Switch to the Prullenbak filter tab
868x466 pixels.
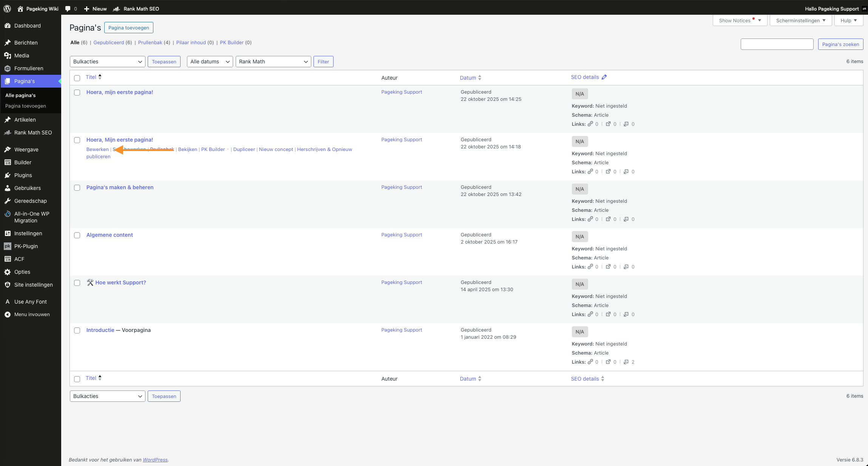point(150,43)
